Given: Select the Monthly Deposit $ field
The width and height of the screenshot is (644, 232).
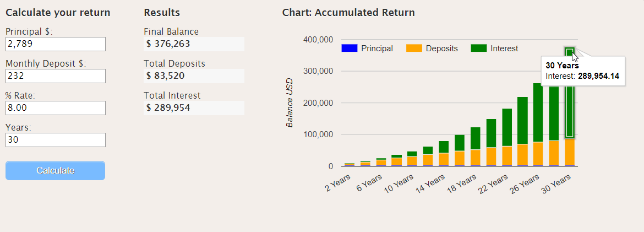Looking at the screenshot, I should [56, 76].
